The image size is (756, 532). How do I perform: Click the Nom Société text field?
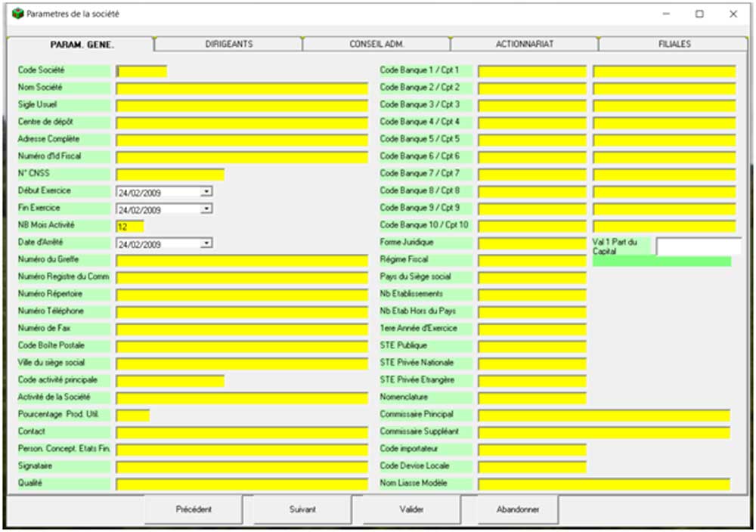pos(241,88)
